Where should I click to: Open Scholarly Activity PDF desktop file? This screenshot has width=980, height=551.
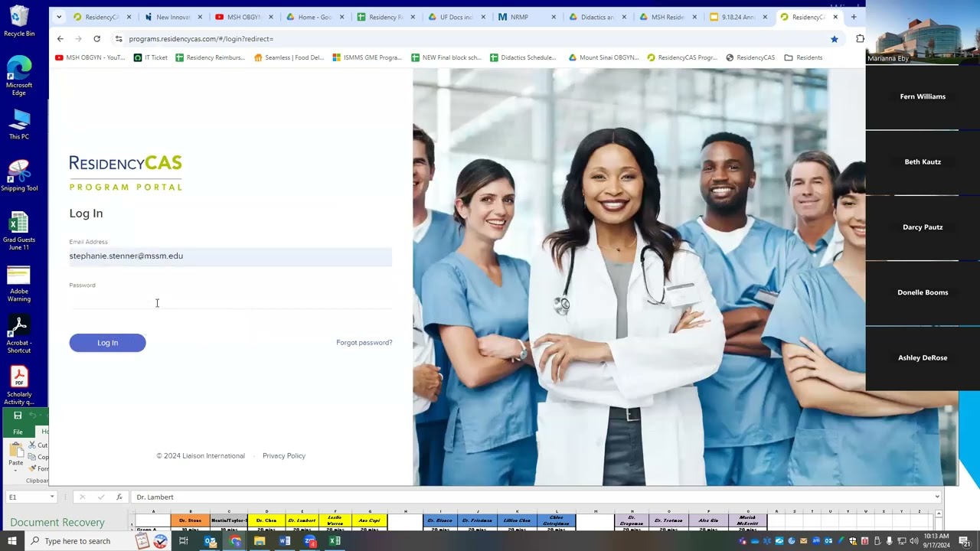19,386
